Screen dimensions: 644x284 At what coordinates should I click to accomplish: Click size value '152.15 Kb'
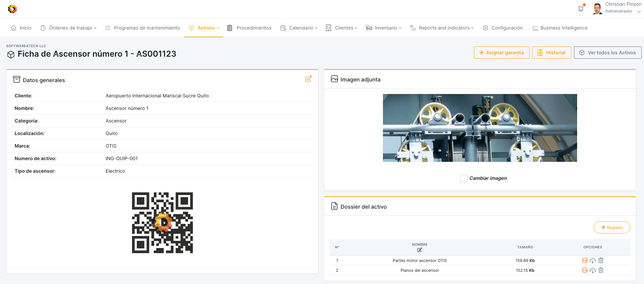point(525,270)
